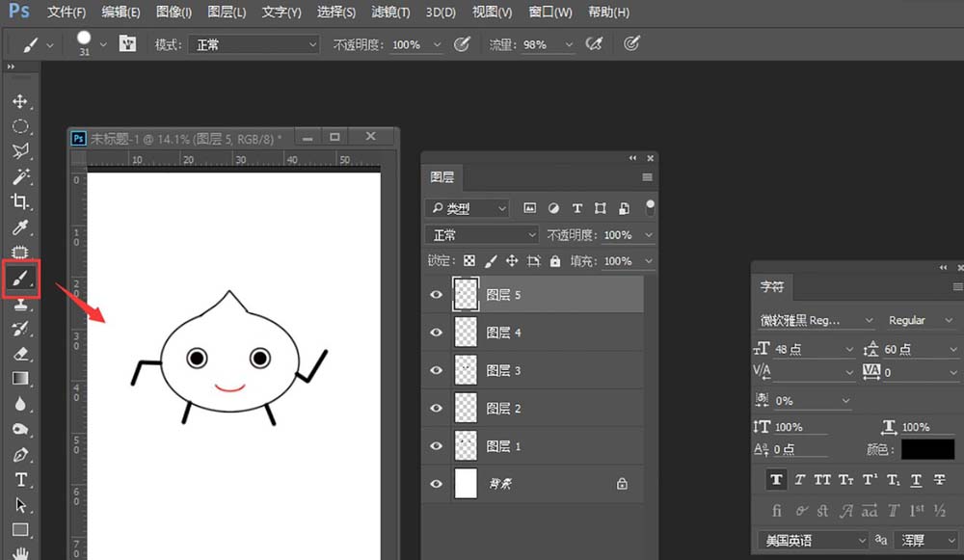Select the Move tool
964x560 pixels.
coord(20,101)
